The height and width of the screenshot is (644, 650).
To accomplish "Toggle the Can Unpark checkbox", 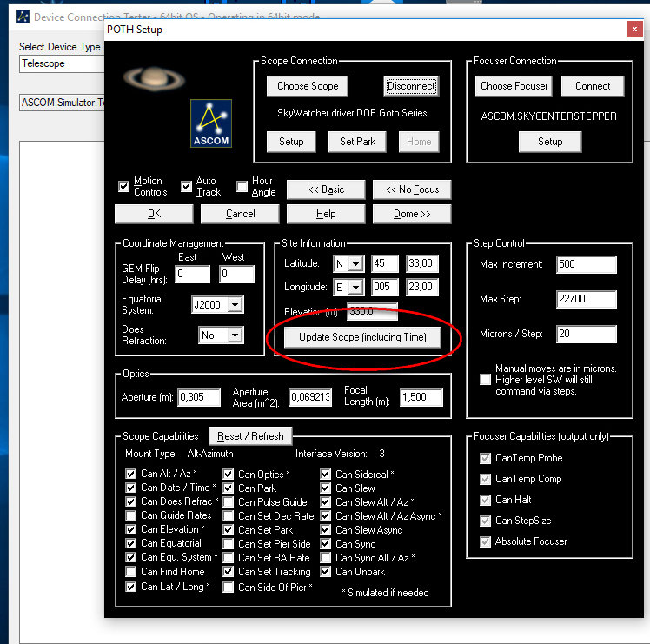I will [326, 572].
